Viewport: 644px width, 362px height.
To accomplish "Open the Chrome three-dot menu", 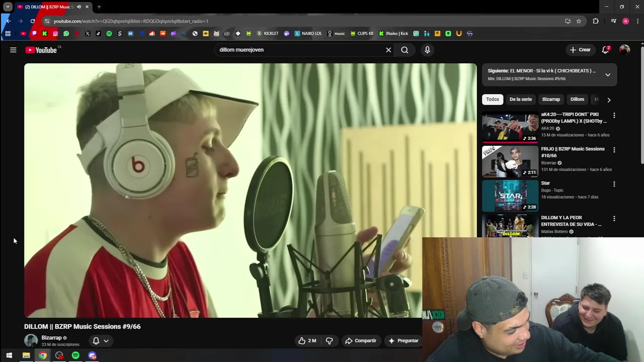I will (637, 21).
